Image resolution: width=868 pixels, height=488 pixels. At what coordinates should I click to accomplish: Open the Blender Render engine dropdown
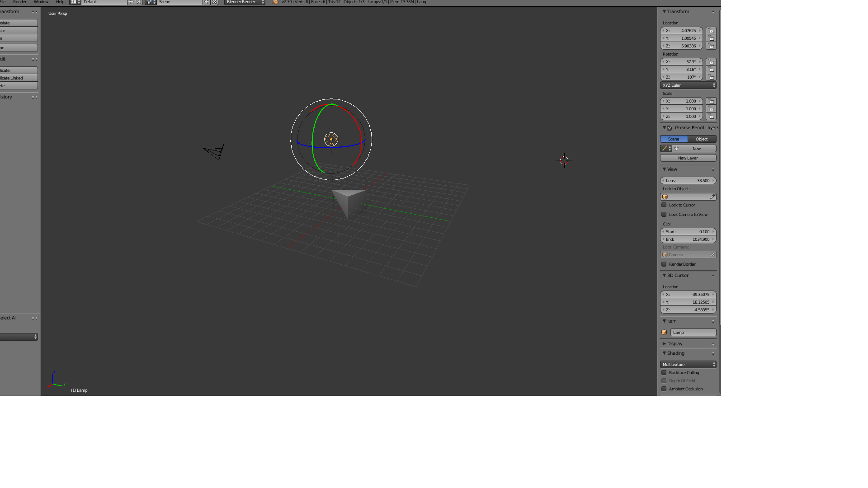coord(245,2)
